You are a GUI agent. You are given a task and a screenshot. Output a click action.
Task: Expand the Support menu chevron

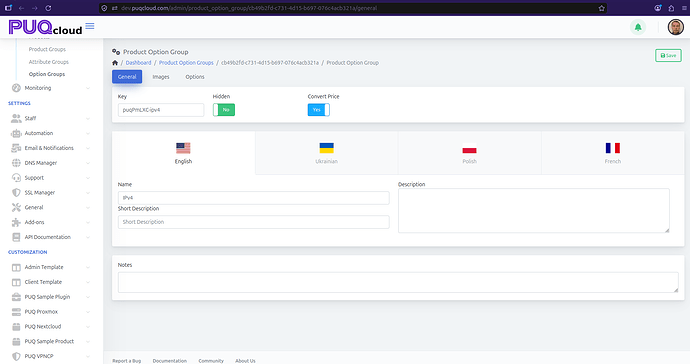pos(88,178)
